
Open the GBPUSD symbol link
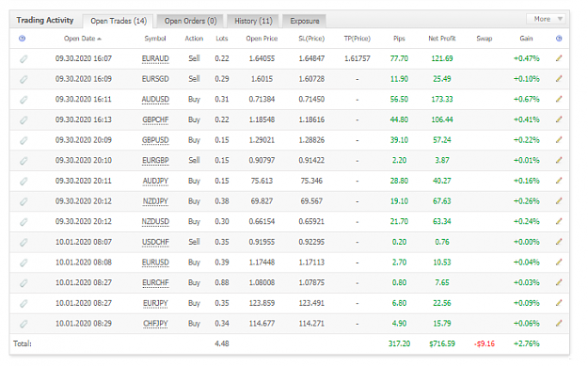click(155, 140)
